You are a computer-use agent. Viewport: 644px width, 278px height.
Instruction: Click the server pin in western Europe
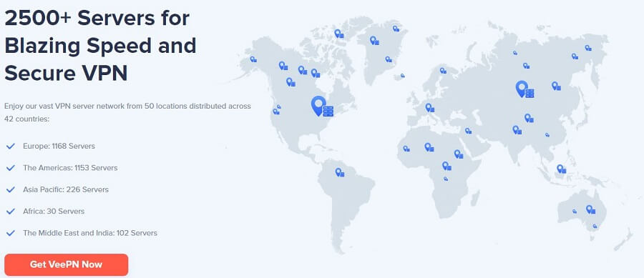tap(430, 108)
